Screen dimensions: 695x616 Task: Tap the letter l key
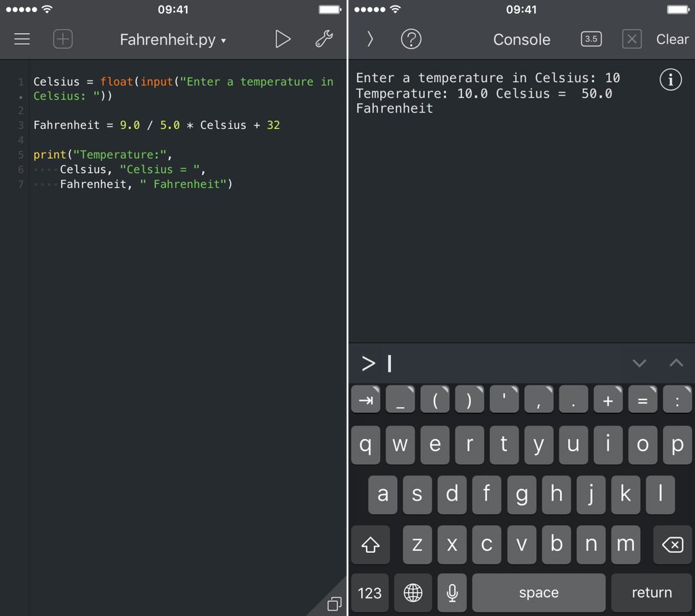[x=660, y=495]
